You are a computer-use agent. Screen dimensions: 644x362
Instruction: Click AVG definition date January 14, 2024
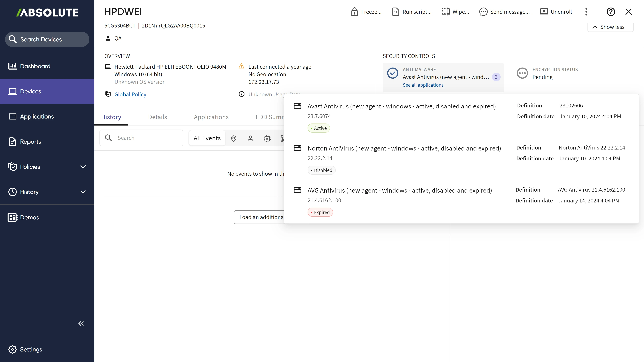[588, 201]
